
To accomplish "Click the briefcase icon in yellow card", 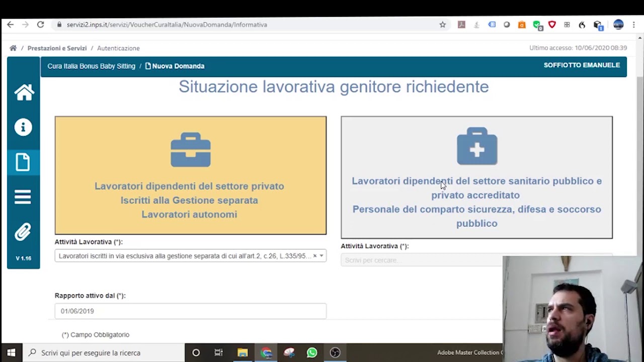I will 191,150.
